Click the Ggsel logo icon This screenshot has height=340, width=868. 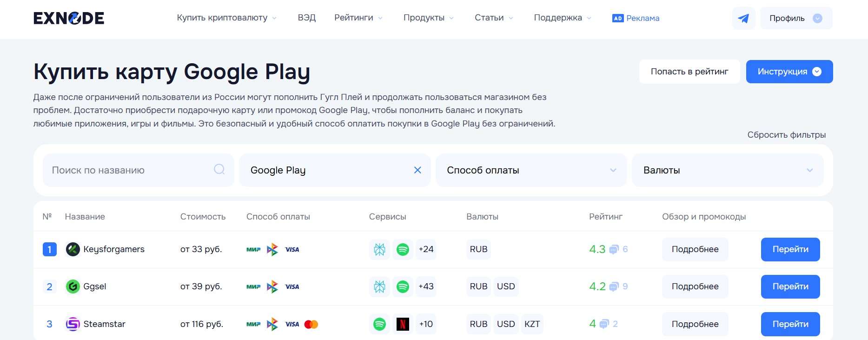pos(73,287)
